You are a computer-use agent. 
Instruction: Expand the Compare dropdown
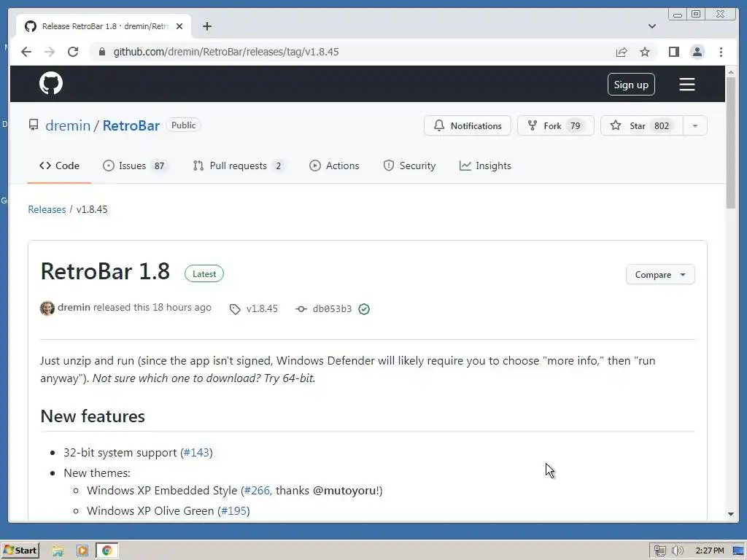pyautogui.click(x=659, y=275)
